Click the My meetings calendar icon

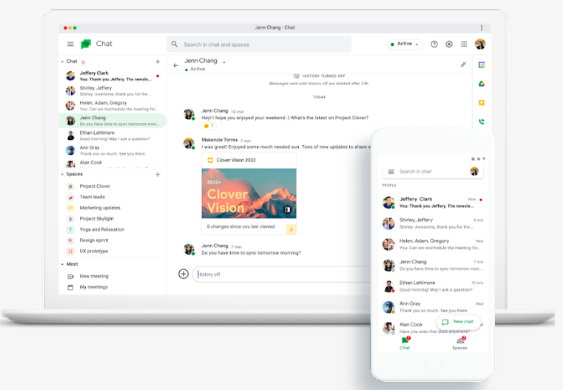[70, 287]
